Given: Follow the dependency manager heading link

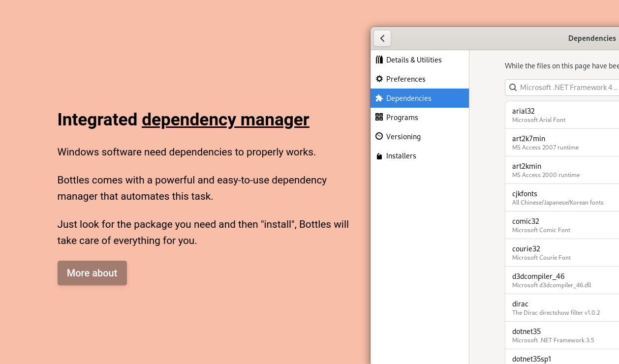Looking at the screenshot, I should (225, 120).
